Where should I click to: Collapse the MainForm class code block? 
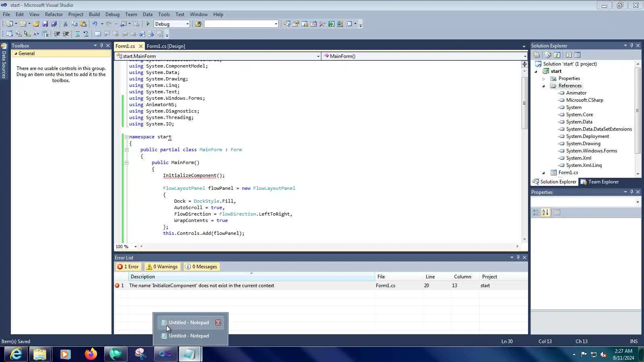[126, 150]
